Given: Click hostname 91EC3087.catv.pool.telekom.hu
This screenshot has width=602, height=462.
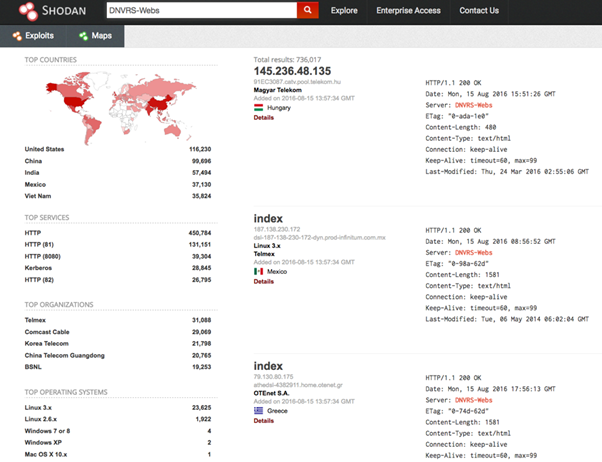Looking at the screenshot, I should click(x=297, y=82).
